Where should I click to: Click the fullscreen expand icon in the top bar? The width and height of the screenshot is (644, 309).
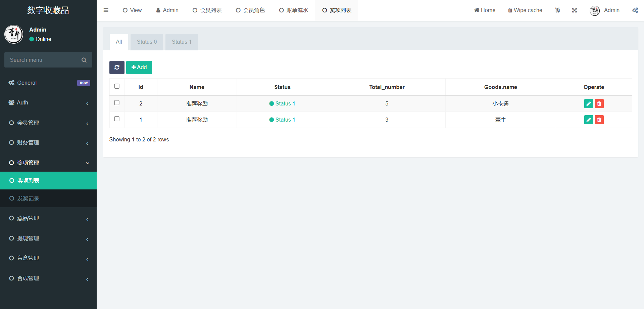click(574, 10)
